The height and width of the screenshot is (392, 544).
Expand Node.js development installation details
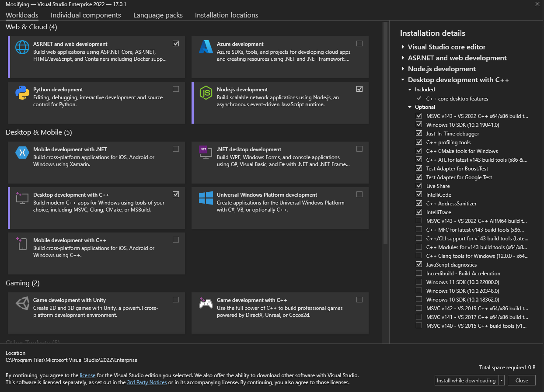coord(403,69)
